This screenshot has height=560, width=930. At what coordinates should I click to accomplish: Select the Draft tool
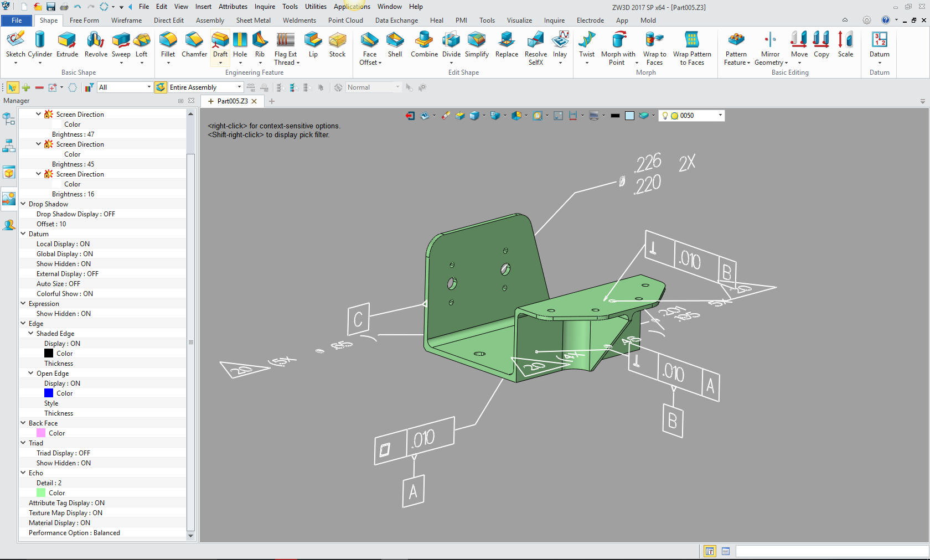coord(220,44)
